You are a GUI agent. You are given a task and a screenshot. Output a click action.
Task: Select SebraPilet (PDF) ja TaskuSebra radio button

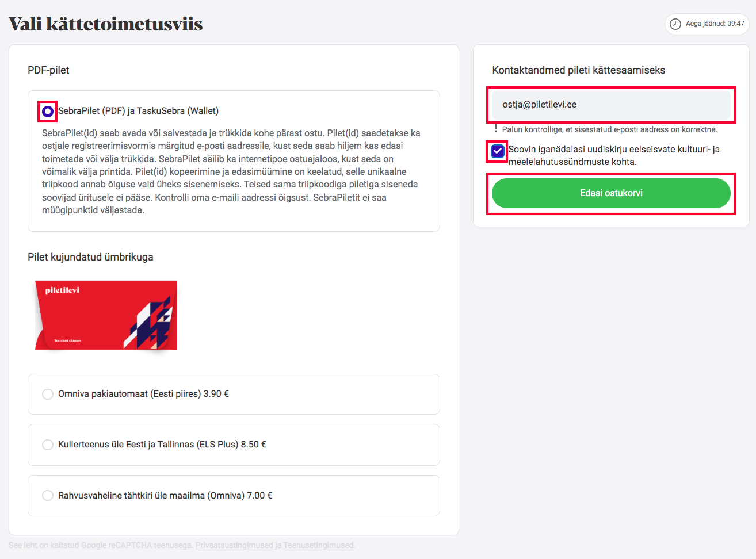click(x=48, y=111)
